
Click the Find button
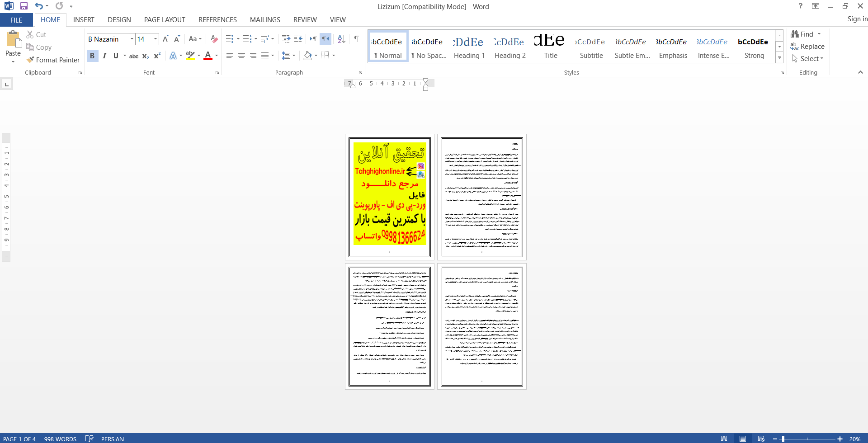click(x=802, y=34)
